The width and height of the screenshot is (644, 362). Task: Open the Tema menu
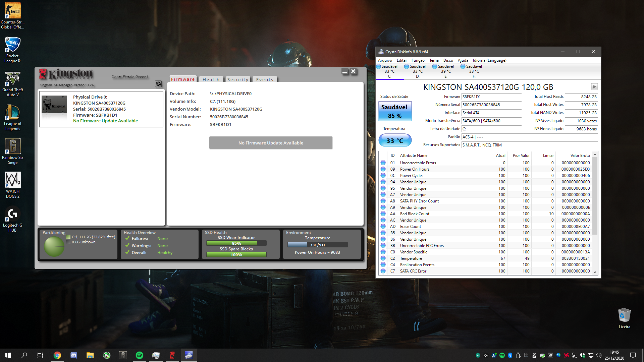[434, 60]
